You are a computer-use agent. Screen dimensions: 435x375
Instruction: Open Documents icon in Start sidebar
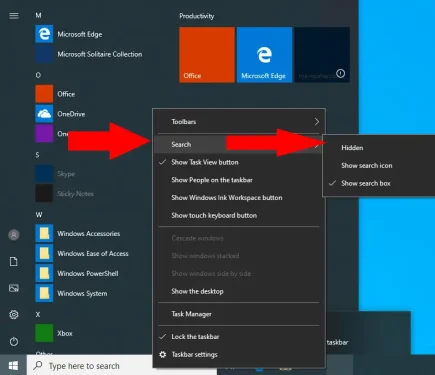[x=14, y=262]
